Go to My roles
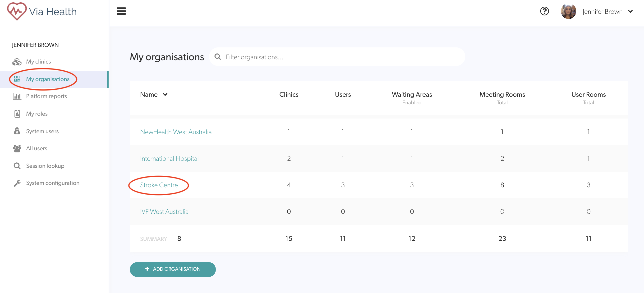The height and width of the screenshot is (293, 644). pyautogui.click(x=37, y=114)
